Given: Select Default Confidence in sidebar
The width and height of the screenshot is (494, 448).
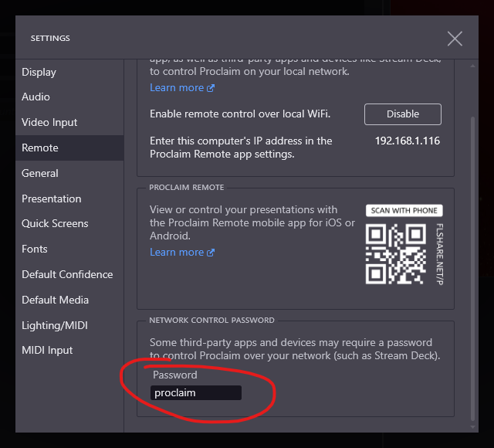Looking at the screenshot, I should coord(67,275).
